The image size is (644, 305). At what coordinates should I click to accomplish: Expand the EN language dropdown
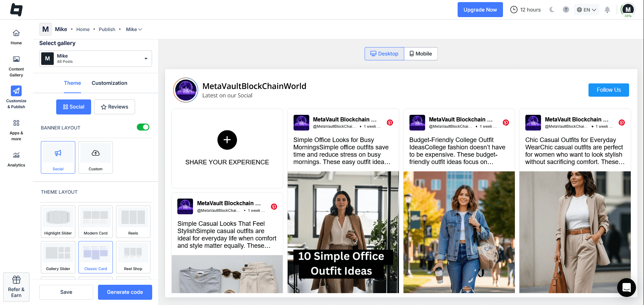(x=586, y=10)
